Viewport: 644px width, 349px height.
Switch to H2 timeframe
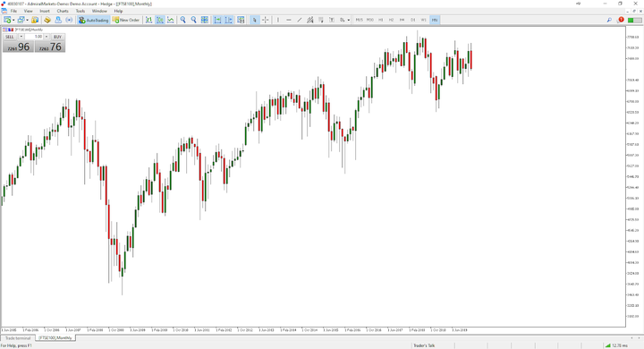coord(392,20)
